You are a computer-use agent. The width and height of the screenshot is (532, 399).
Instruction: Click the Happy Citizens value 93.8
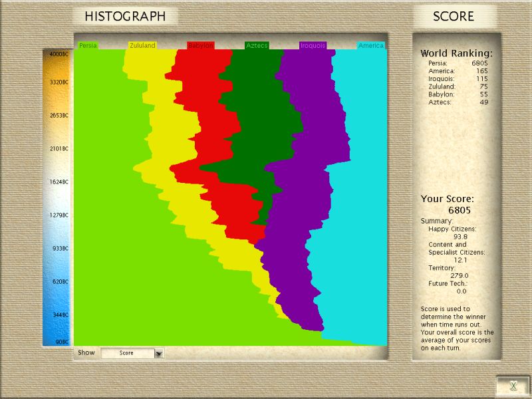[460, 237]
